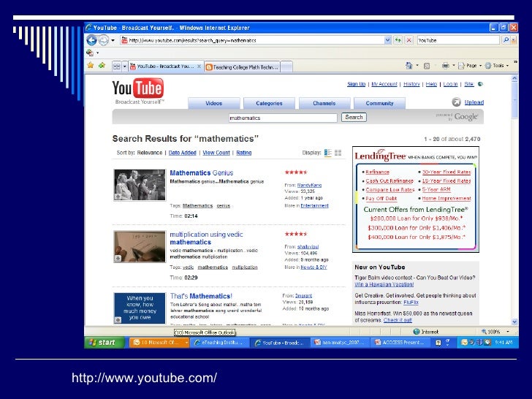
Task: Click the Home icon in command bar
Action: tap(409, 66)
